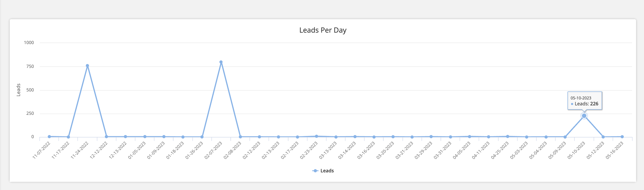Click the 04-25-2023 data point
This screenshot has width=644, height=190.
[507, 137]
